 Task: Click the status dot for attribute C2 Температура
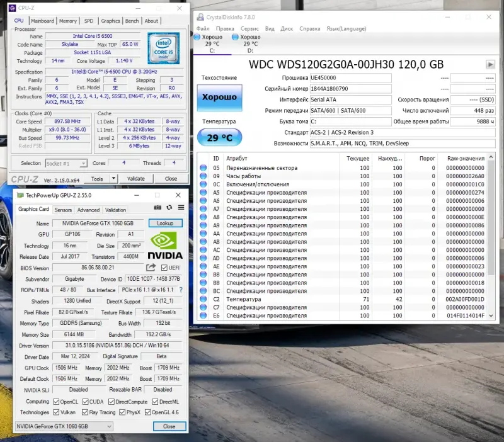tap(203, 299)
